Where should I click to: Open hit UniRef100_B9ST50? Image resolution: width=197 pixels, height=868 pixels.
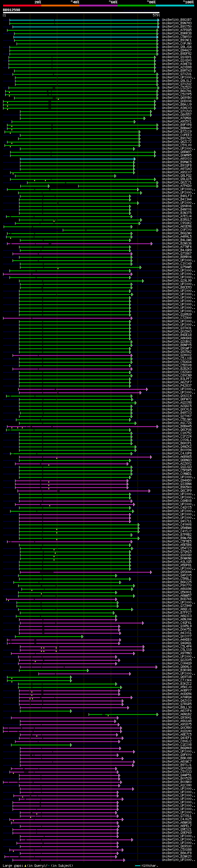point(177,26)
